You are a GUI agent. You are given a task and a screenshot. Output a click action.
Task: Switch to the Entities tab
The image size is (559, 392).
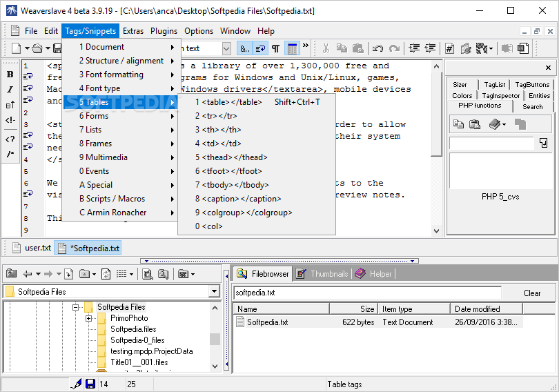pos(539,95)
